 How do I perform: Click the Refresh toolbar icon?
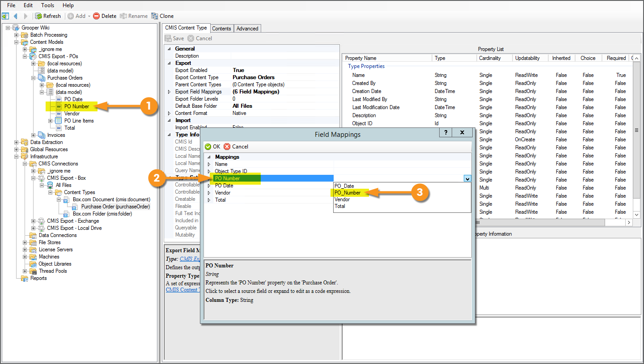[39, 16]
